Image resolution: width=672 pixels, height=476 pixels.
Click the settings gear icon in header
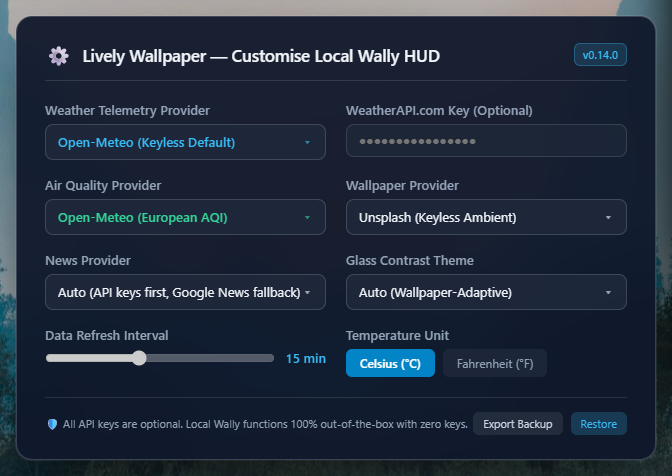click(59, 56)
